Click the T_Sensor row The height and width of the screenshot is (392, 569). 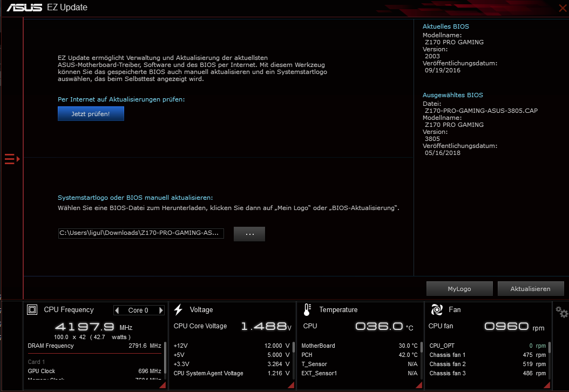(359, 364)
